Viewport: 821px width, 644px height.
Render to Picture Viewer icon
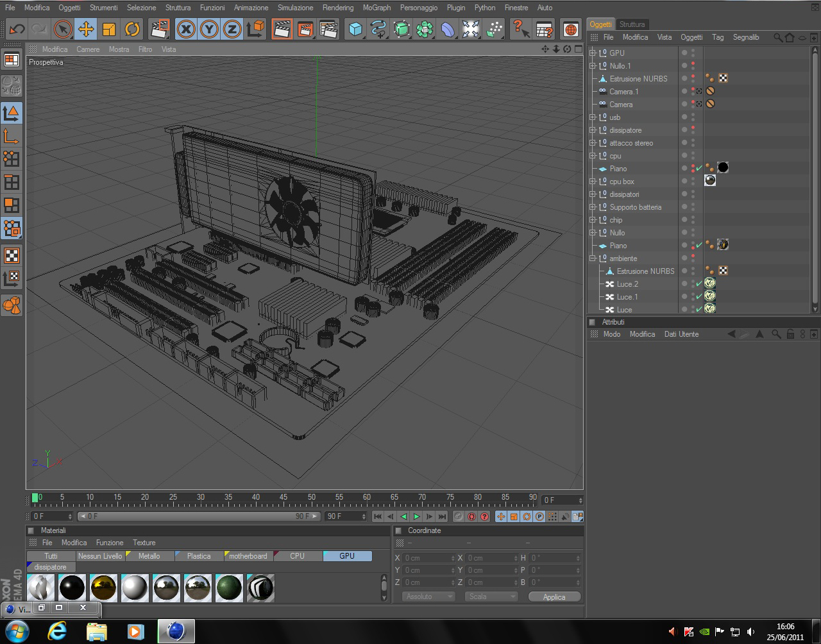306,29
